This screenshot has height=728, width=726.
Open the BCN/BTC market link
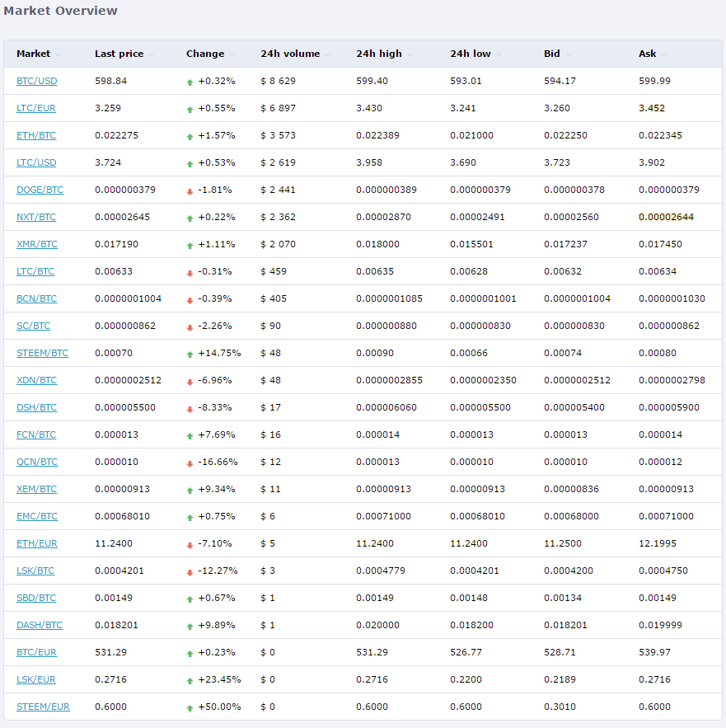pyautogui.click(x=37, y=299)
